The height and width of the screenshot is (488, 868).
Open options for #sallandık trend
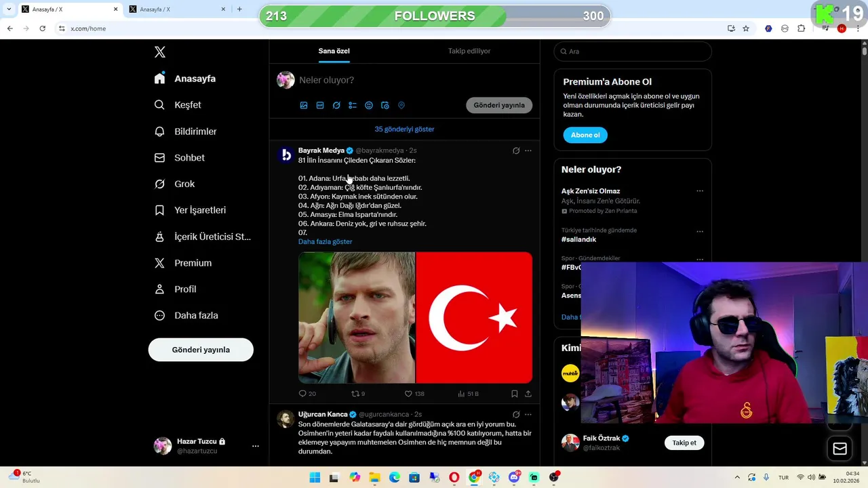[x=700, y=231]
